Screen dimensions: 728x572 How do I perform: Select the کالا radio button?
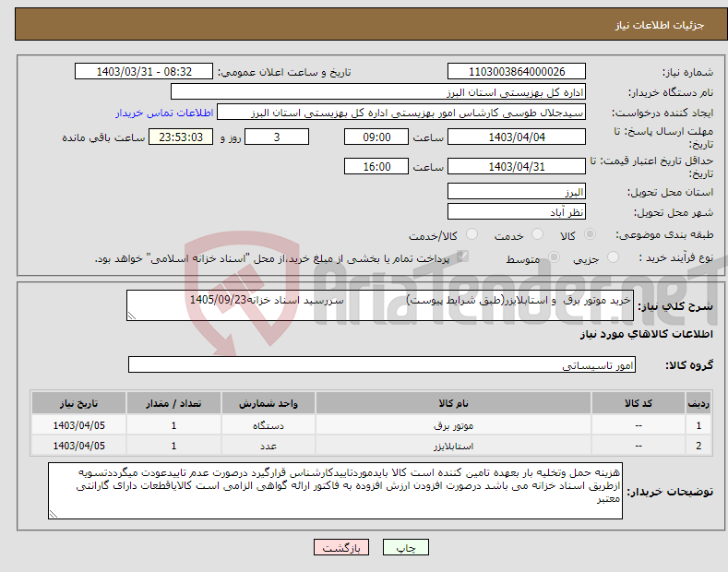(x=590, y=234)
